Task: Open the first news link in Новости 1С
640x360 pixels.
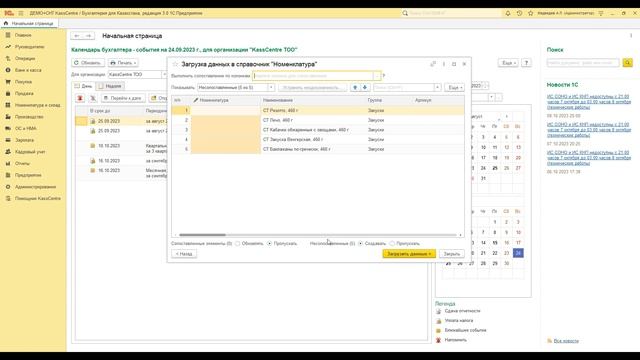Action: pyautogui.click(x=589, y=102)
